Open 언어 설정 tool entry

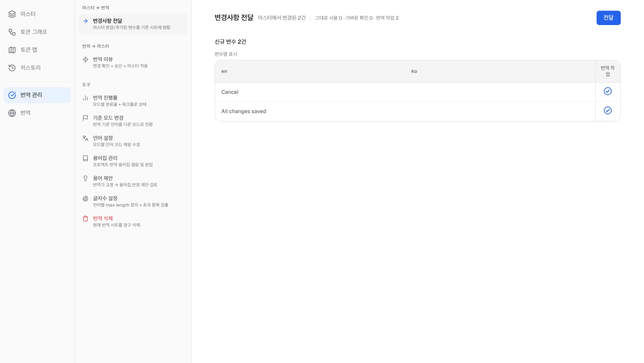(x=133, y=141)
